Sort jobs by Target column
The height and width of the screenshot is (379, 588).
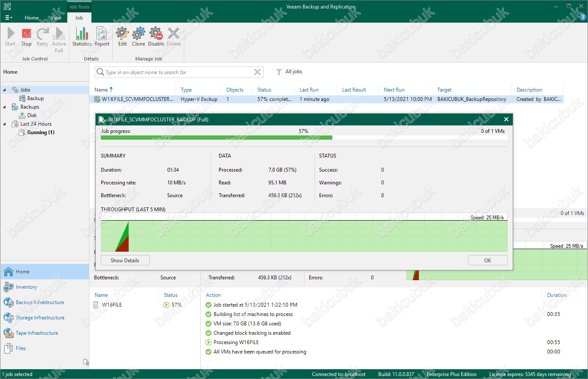445,90
